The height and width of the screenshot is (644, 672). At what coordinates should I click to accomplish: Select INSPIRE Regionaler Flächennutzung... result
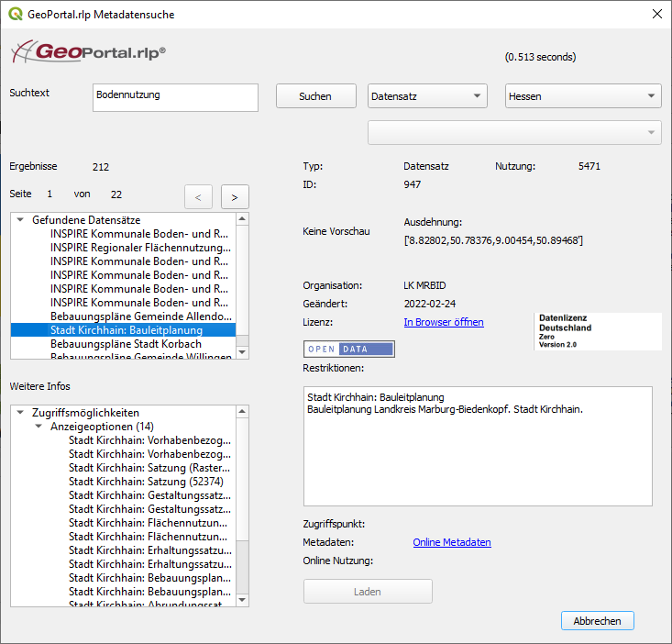coord(140,248)
